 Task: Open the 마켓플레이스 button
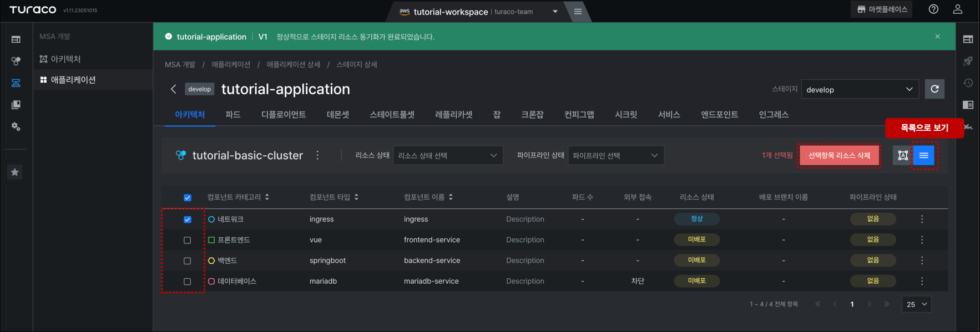point(882,9)
